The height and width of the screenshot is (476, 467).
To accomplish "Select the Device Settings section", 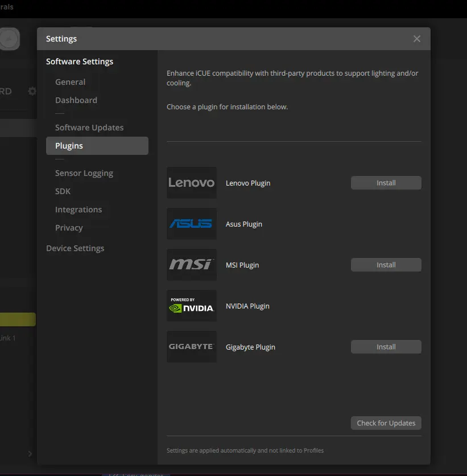I will [x=75, y=248].
